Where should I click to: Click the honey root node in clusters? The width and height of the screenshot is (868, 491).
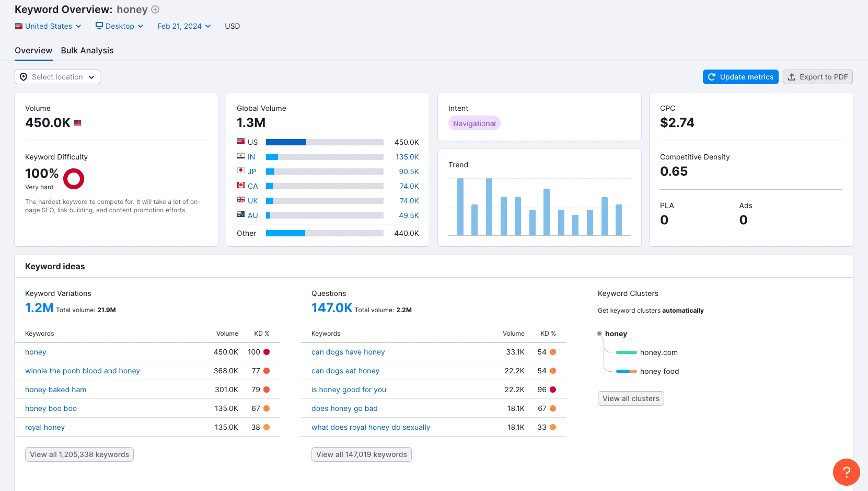click(x=616, y=334)
